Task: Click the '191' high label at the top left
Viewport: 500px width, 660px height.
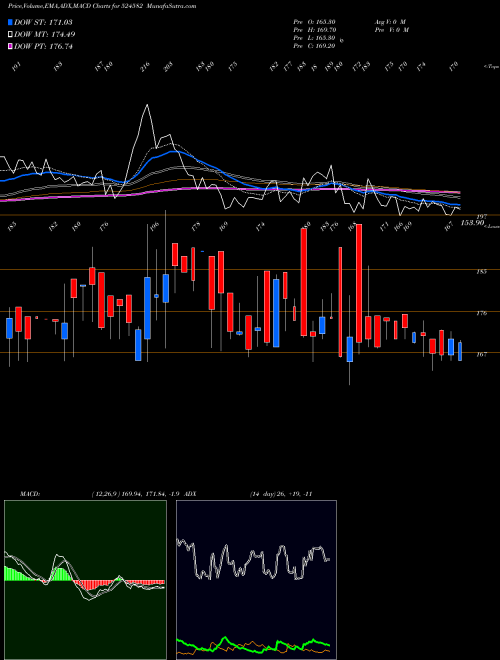Action: tap(16, 67)
